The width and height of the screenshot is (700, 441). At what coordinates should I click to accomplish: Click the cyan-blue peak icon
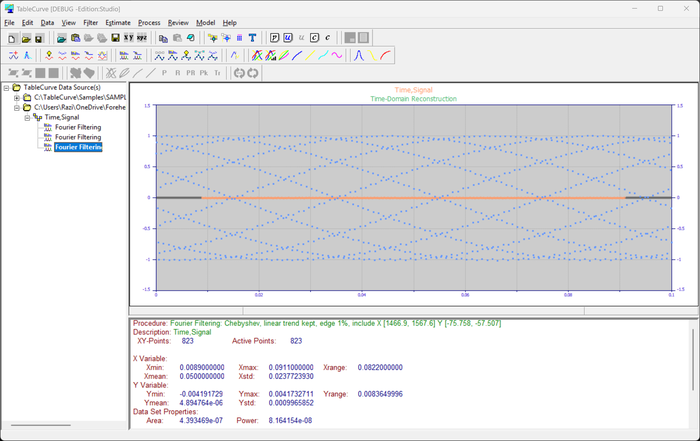27,56
